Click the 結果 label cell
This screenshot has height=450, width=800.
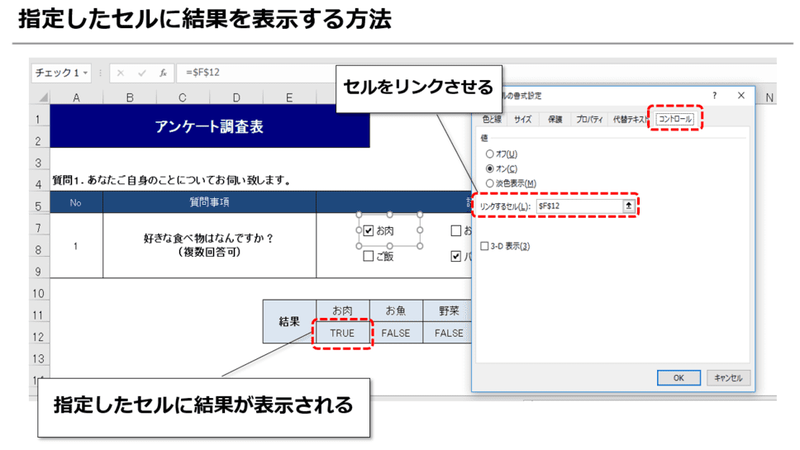[x=289, y=321]
